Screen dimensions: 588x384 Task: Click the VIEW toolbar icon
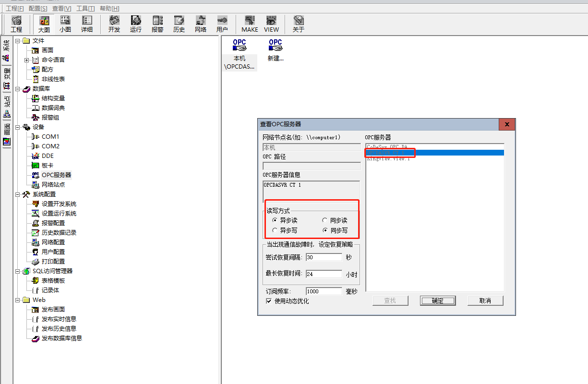point(271,24)
